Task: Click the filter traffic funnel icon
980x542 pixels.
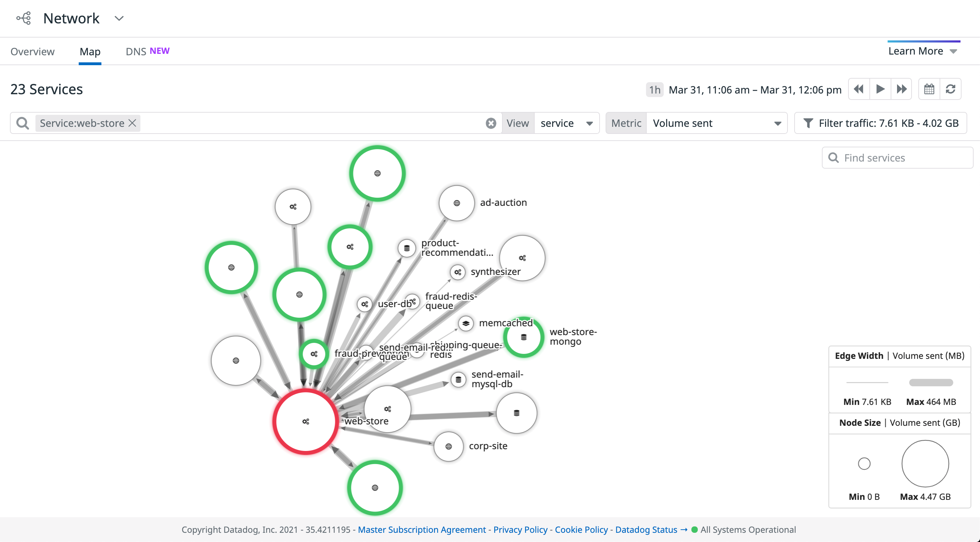Action: pyautogui.click(x=809, y=123)
